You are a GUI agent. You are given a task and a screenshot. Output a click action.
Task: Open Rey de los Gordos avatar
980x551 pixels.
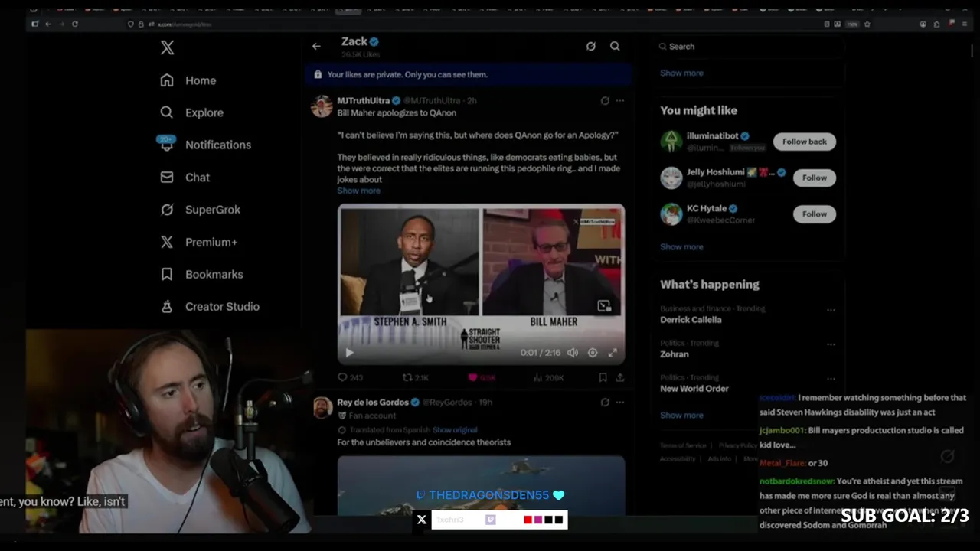tap(322, 407)
